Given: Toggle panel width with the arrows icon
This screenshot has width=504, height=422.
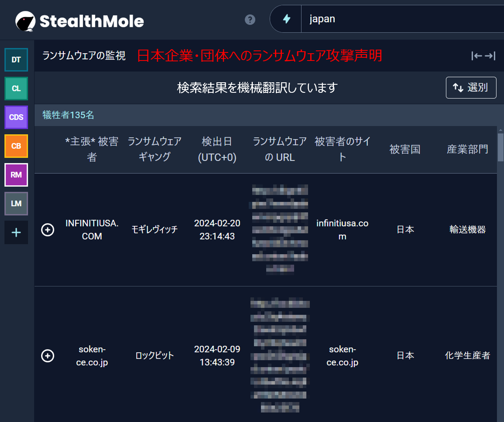Looking at the screenshot, I should [483, 56].
